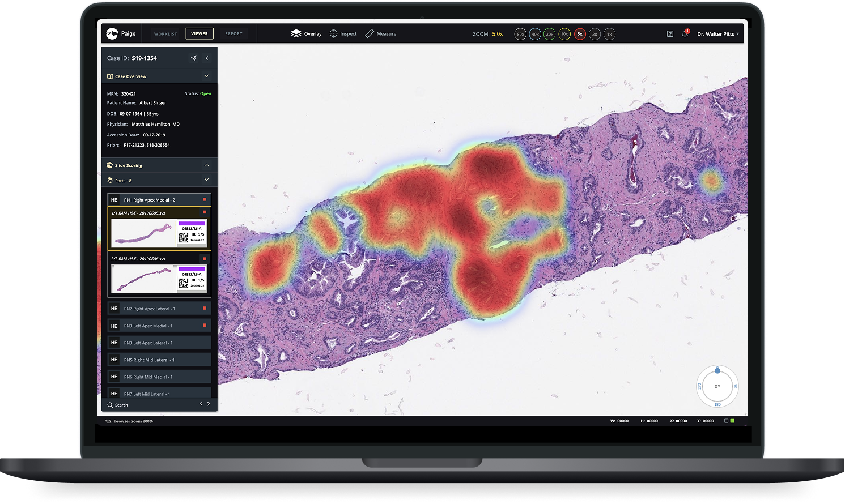Set zoom to 1x
This screenshot has width=845, height=504.
(x=609, y=34)
